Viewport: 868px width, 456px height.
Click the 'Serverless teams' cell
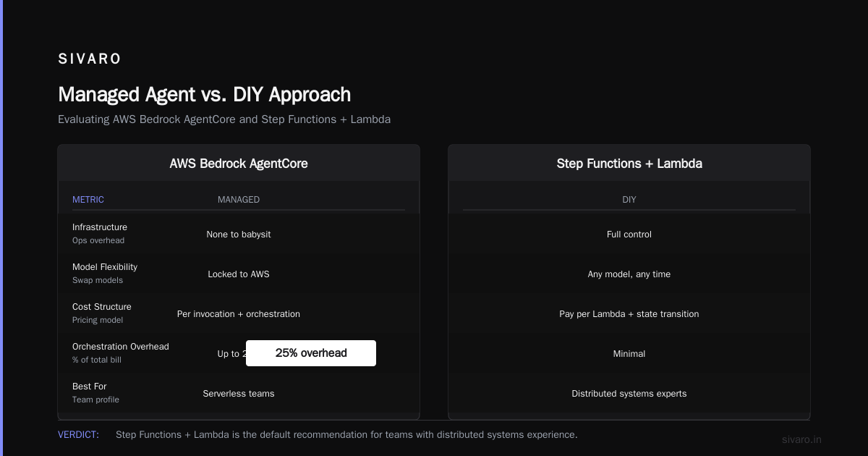[239, 394]
